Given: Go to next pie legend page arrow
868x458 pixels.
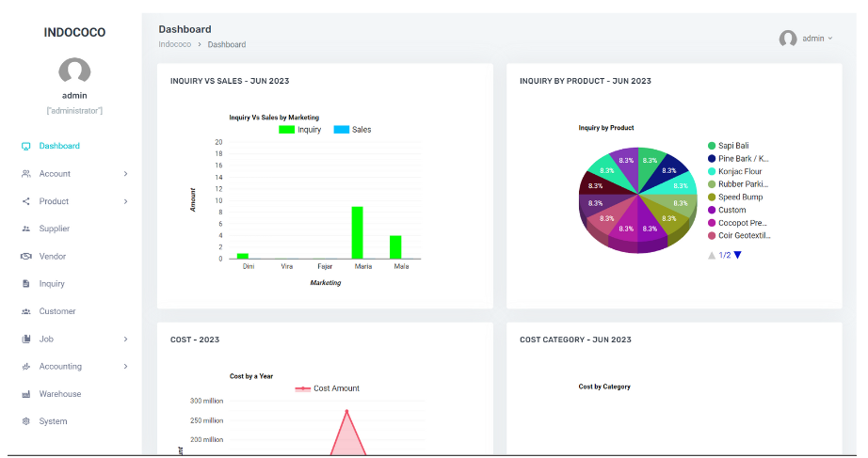Looking at the screenshot, I should [738, 255].
